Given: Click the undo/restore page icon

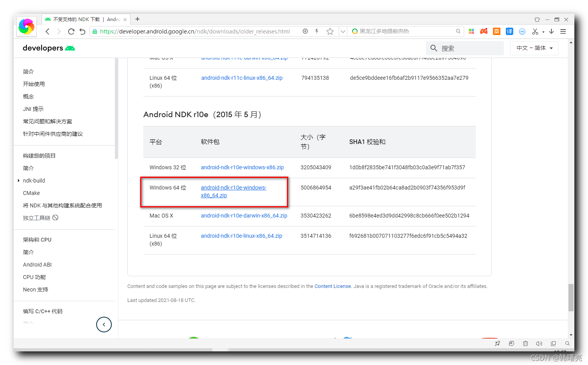Looking at the screenshot, I should (82, 32).
